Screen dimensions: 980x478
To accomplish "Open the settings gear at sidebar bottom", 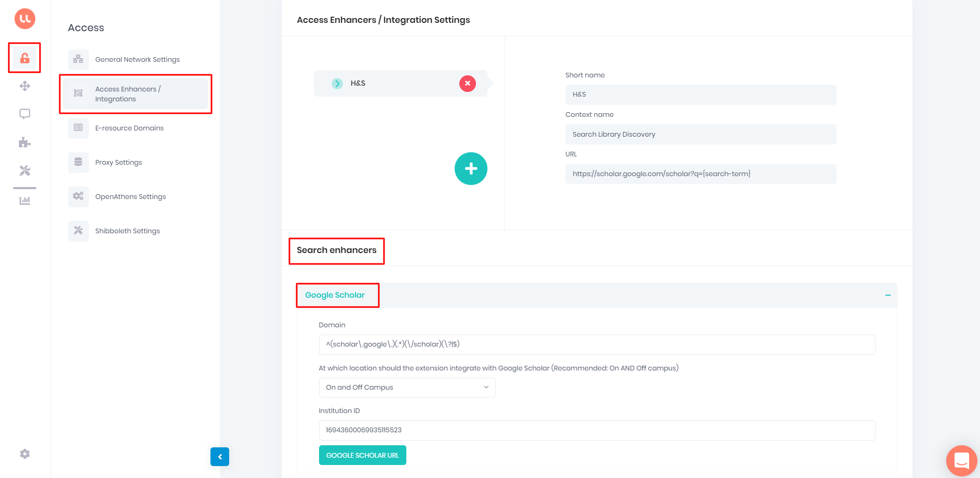I will tap(24, 454).
